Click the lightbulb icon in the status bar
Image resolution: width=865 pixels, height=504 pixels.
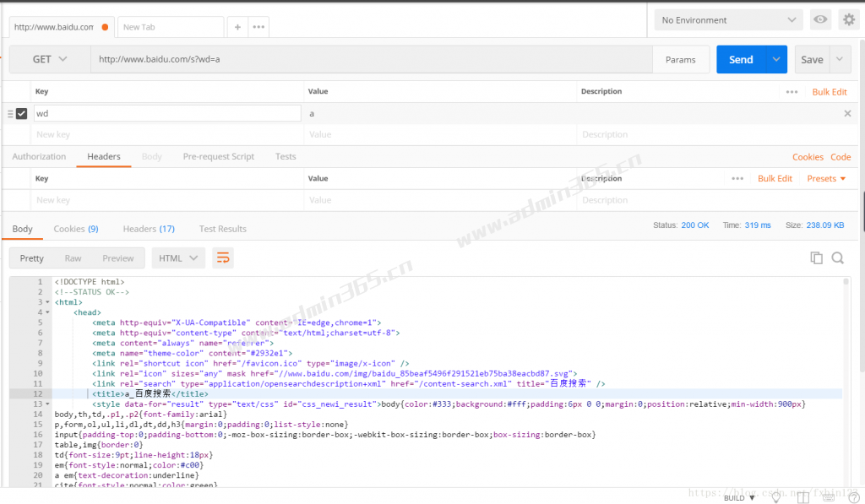(x=776, y=497)
